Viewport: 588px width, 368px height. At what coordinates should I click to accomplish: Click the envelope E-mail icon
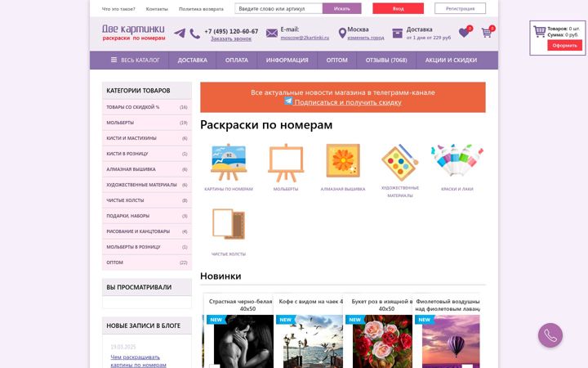point(272,34)
